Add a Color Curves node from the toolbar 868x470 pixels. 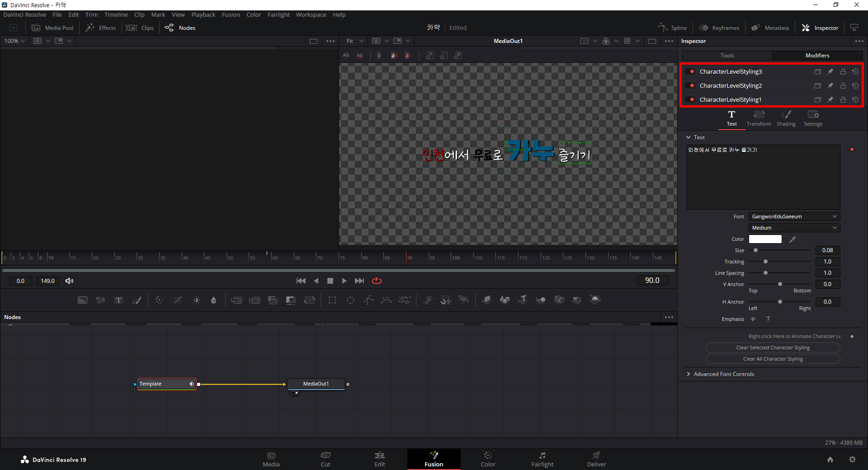click(178, 300)
